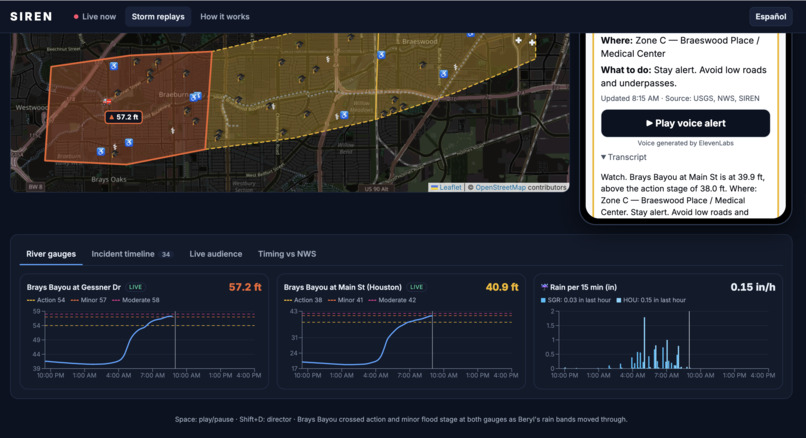Click the HOU: 0.15 in last hour legend
Image resolution: width=806 pixels, height=438 pixels.
click(651, 300)
